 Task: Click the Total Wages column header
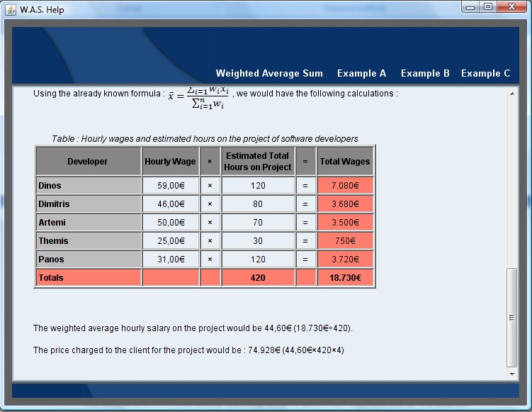coord(345,162)
